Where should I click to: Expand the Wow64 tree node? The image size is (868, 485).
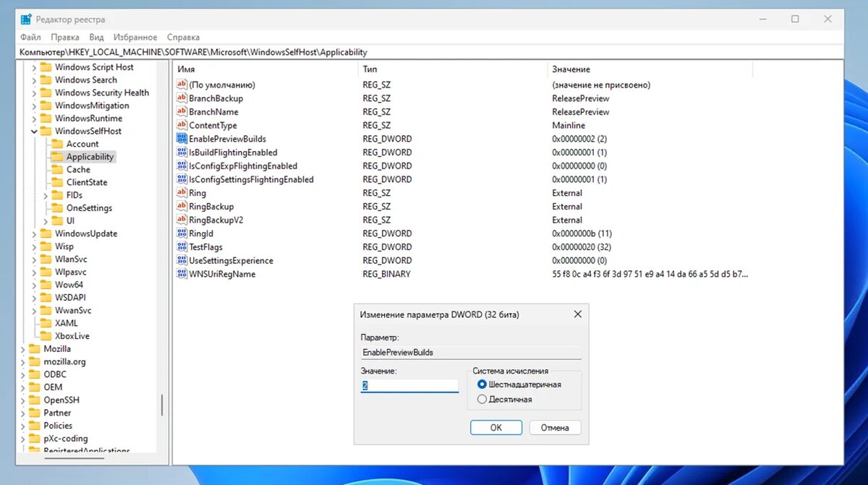34,285
